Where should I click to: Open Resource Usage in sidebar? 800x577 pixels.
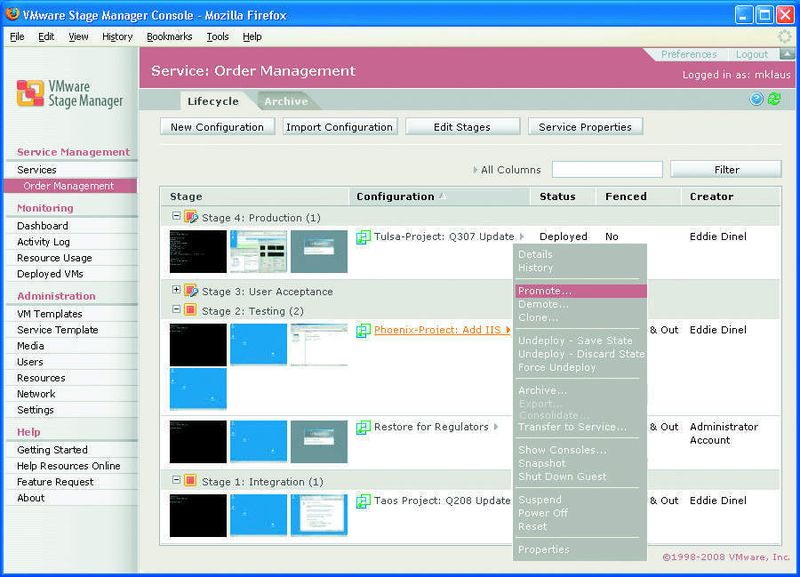tap(55, 258)
